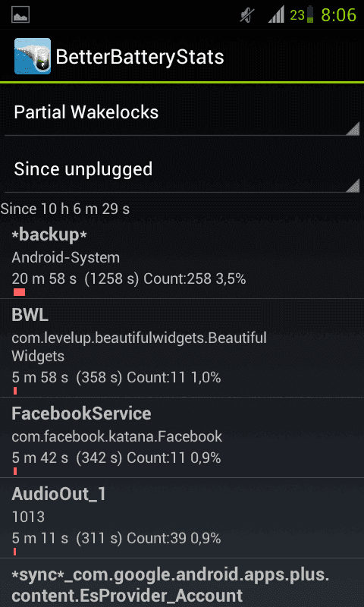Tap the red usage bar under BWL
Viewport: 364px width, 607px height.
tap(15, 391)
